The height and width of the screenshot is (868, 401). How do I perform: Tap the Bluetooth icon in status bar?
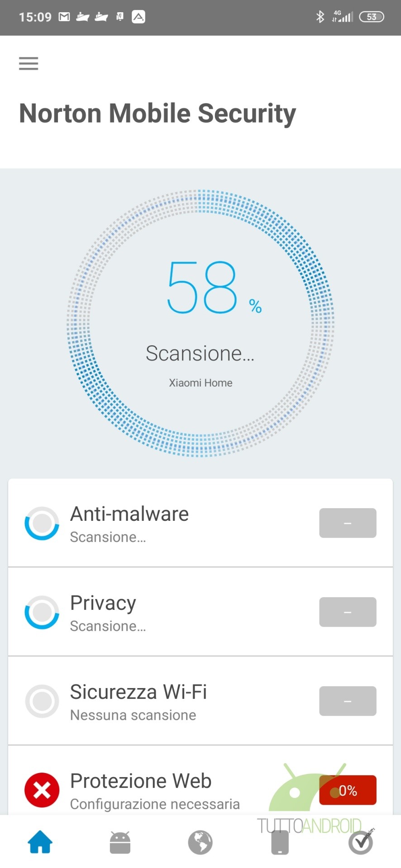[x=320, y=17]
